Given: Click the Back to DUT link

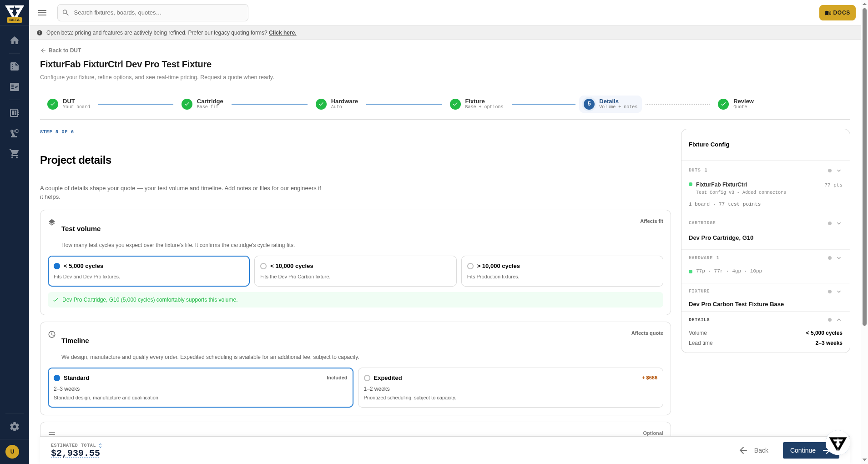Looking at the screenshot, I should coord(61,50).
